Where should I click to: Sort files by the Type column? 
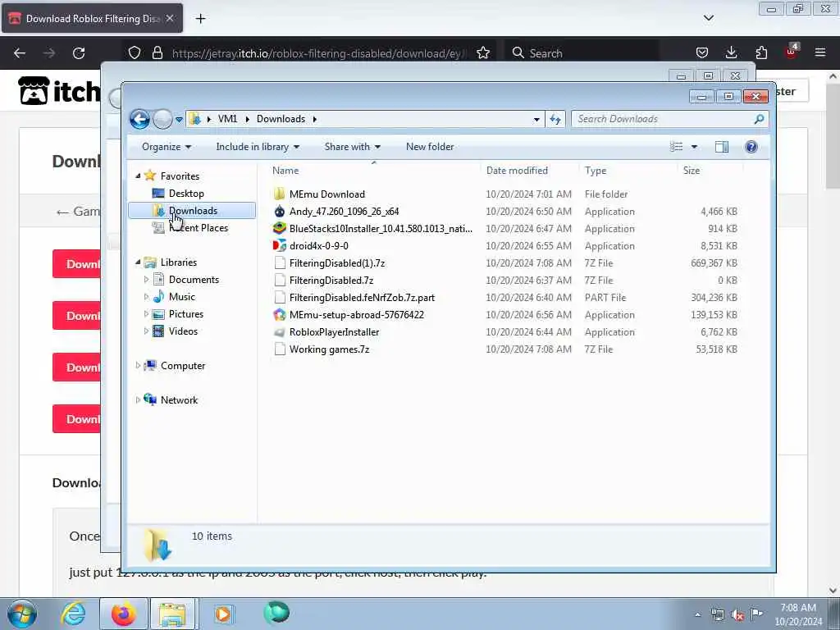[596, 171]
